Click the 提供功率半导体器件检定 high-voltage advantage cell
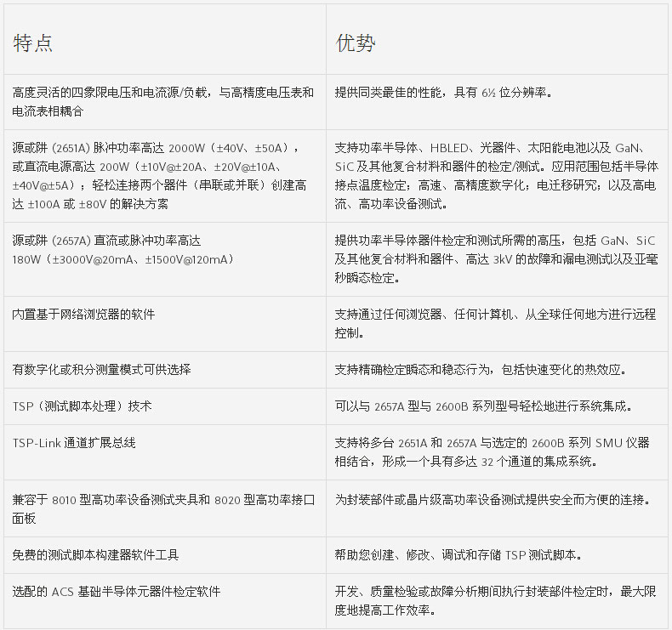This screenshot has width=672, height=630. pos(496,258)
